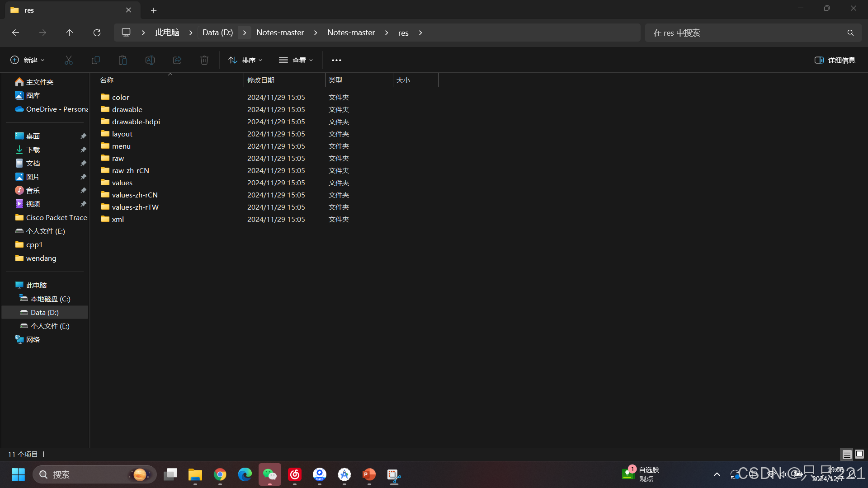Click the Share icon in toolbar
The height and width of the screenshot is (488, 868).
point(177,60)
